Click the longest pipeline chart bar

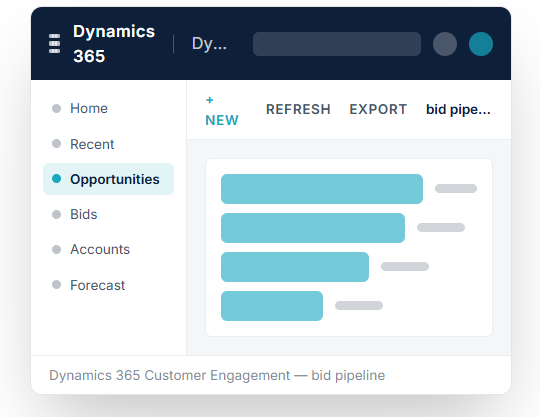(322, 189)
